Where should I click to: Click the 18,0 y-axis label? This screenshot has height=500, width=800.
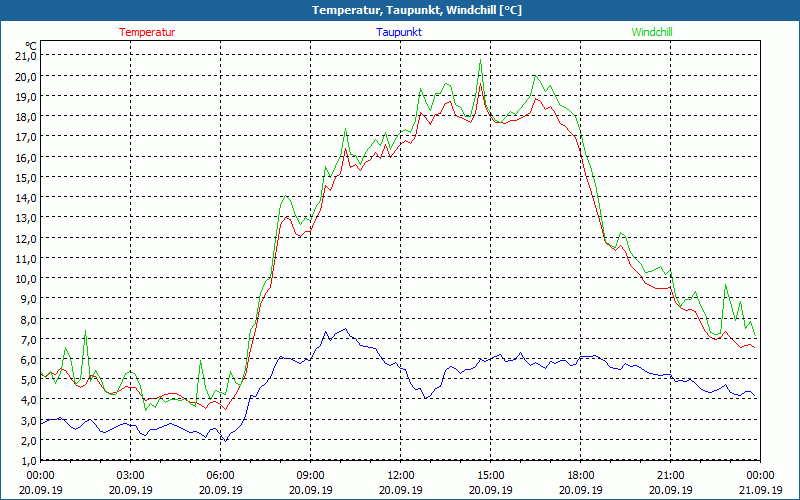pyautogui.click(x=26, y=117)
